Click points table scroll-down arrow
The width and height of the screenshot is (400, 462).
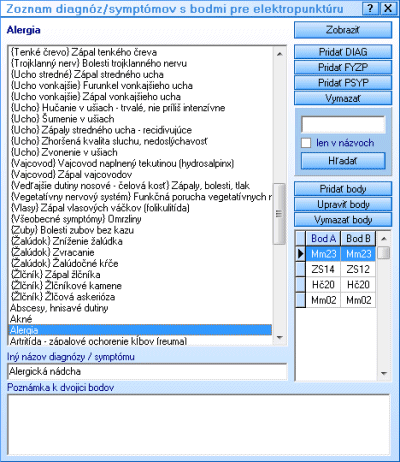point(384,373)
